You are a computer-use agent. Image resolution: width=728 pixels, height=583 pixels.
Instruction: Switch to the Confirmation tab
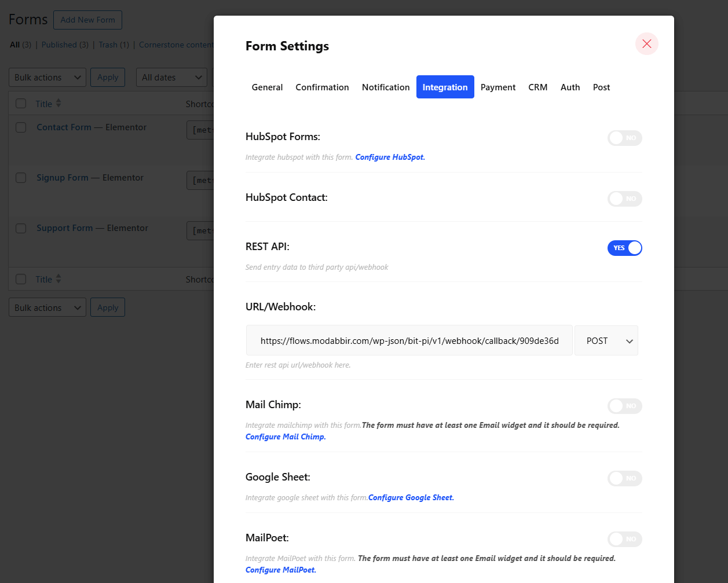(x=322, y=87)
